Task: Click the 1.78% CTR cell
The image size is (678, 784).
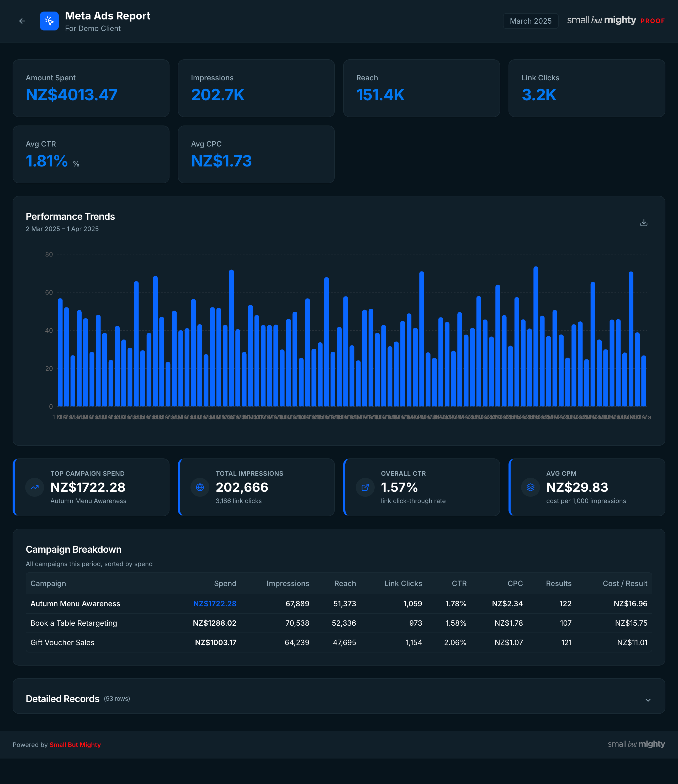Action: tap(456, 603)
